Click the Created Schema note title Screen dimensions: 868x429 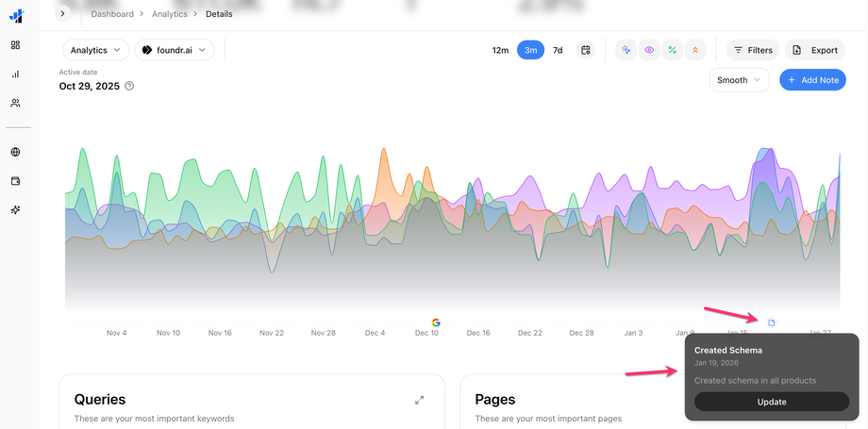(728, 351)
